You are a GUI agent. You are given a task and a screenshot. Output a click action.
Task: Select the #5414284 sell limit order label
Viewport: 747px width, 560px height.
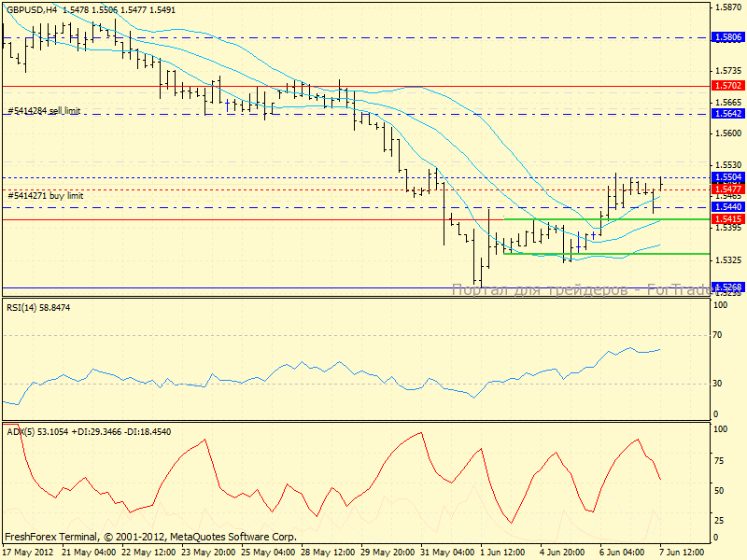44,110
